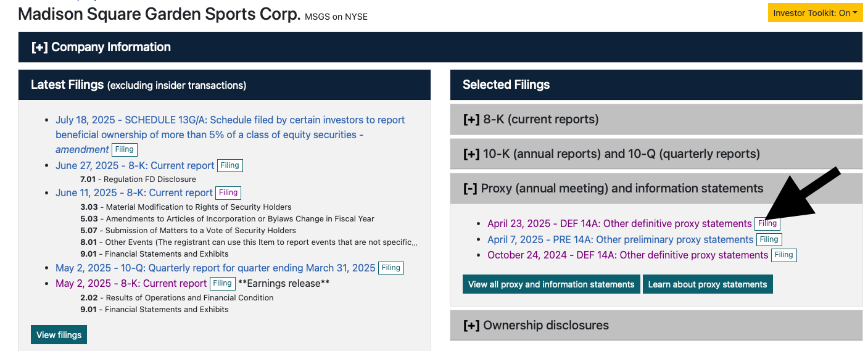Collapse Proxy and information statements section
The height and width of the screenshot is (351, 868).
coord(656,188)
